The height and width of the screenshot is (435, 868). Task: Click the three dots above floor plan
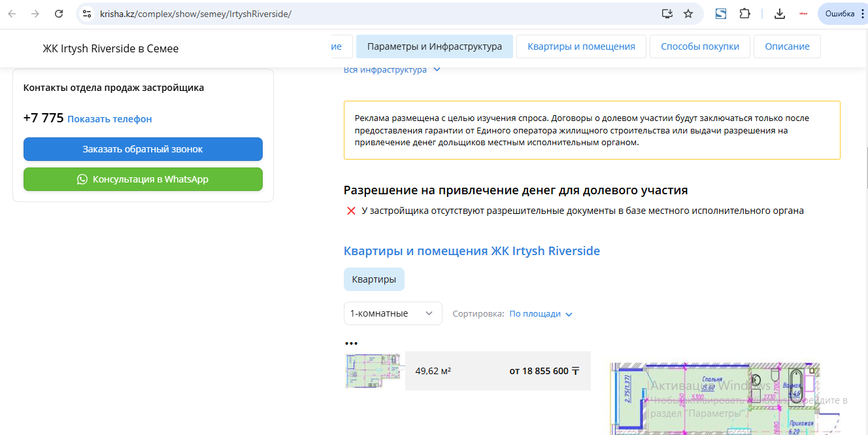(351, 343)
